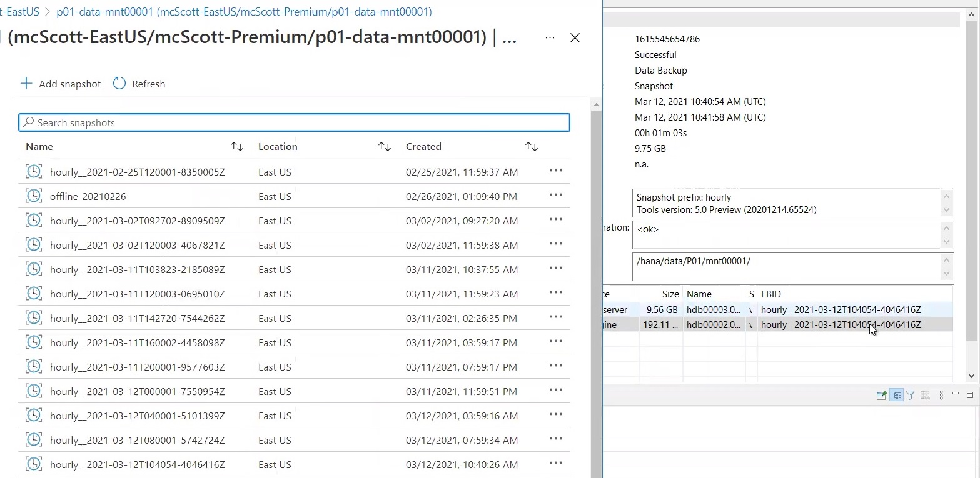Click the pin view icon in Properties toolbar

[x=881, y=395]
